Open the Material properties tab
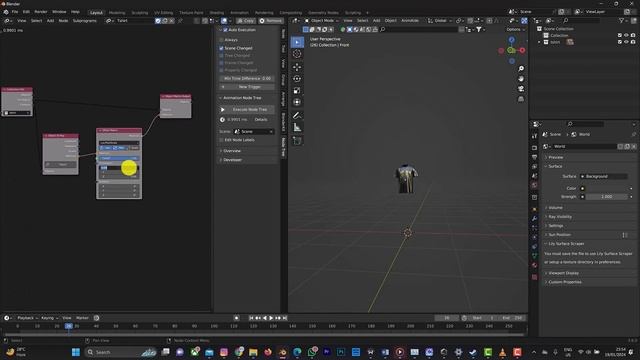Viewport: 640px width, 360px height. [534, 265]
